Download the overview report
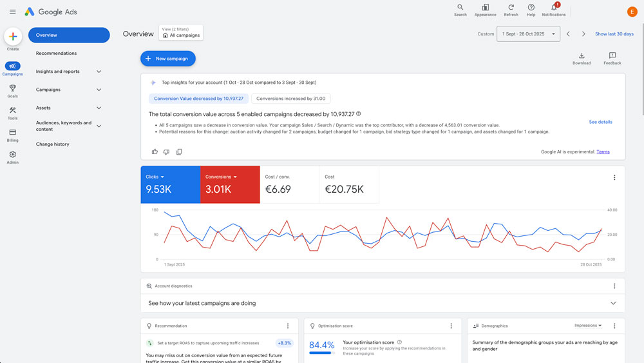Screen dimensions: 644x363 [x=582, y=59]
